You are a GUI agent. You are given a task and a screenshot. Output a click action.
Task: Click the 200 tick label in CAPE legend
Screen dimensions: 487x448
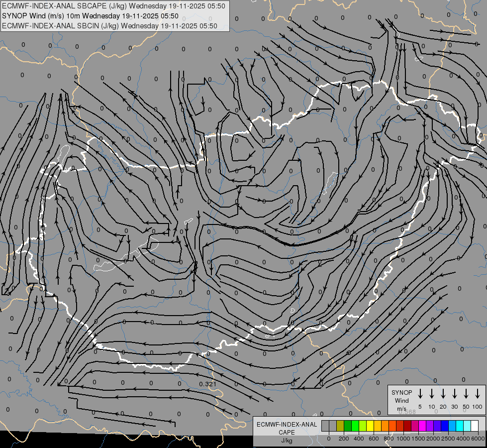344,439
